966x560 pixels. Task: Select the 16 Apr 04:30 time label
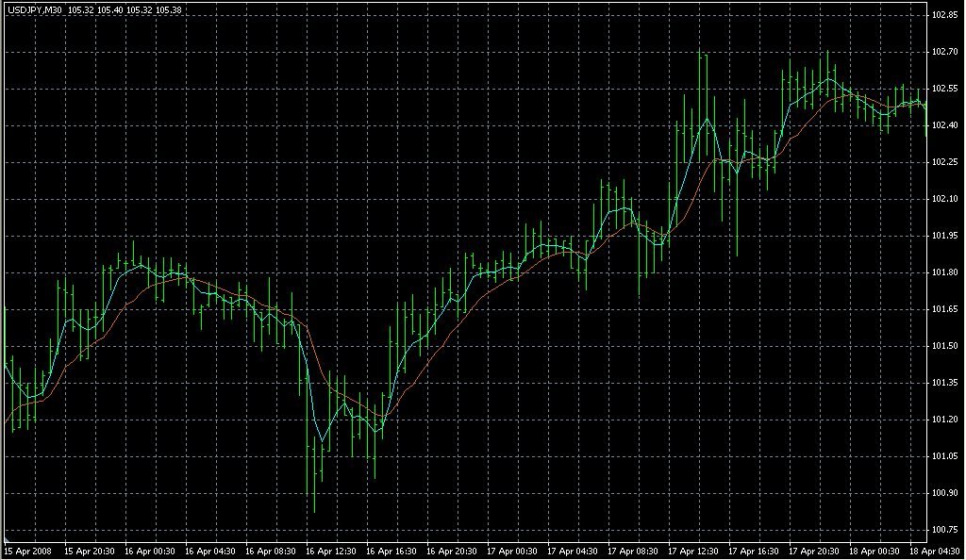[209, 551]
